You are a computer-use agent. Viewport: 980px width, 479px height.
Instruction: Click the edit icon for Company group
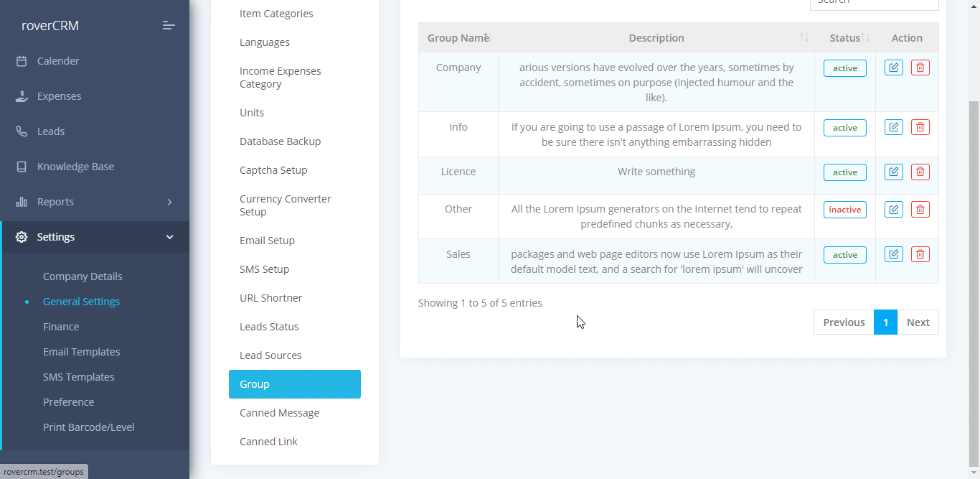[x=893, y=68]
